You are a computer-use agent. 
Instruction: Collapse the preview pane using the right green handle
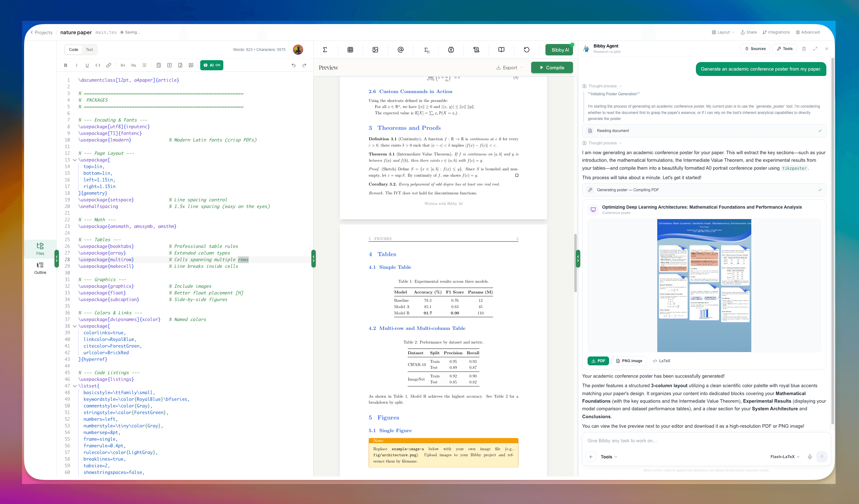click(578, 259)
